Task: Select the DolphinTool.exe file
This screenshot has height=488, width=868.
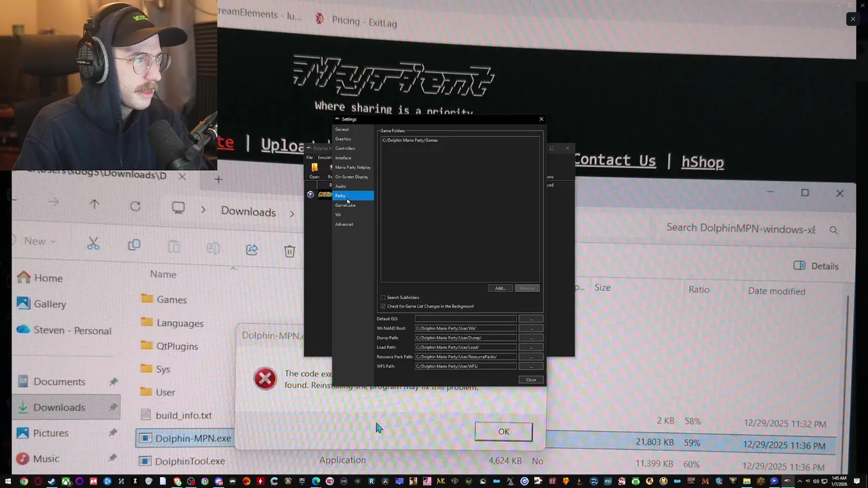Action: click(182, 461)
